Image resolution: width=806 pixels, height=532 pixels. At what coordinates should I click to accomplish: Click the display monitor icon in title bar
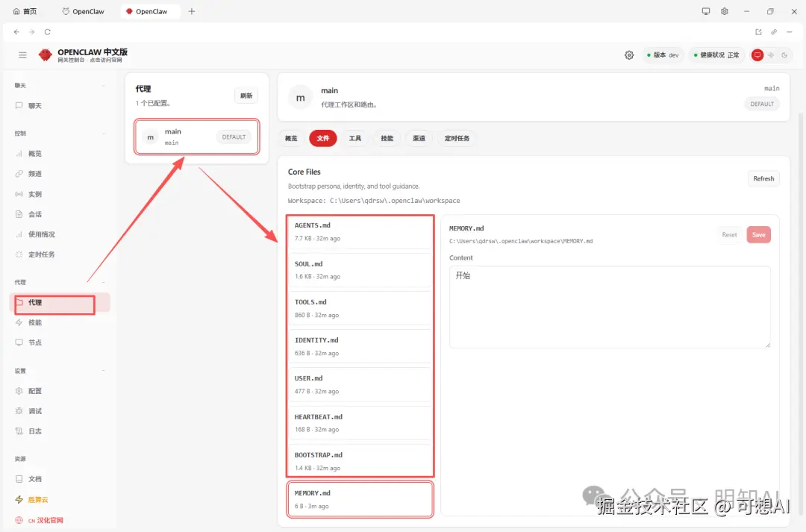point(706,11)
